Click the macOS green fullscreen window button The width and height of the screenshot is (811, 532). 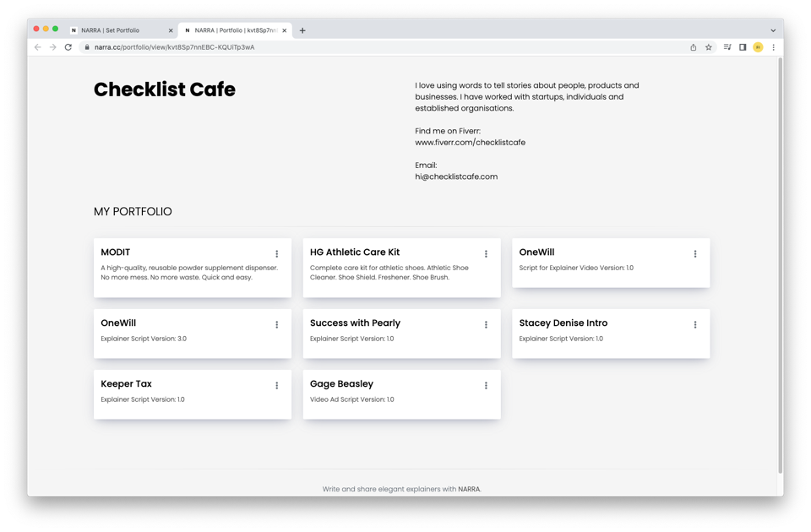pos(56,29)
